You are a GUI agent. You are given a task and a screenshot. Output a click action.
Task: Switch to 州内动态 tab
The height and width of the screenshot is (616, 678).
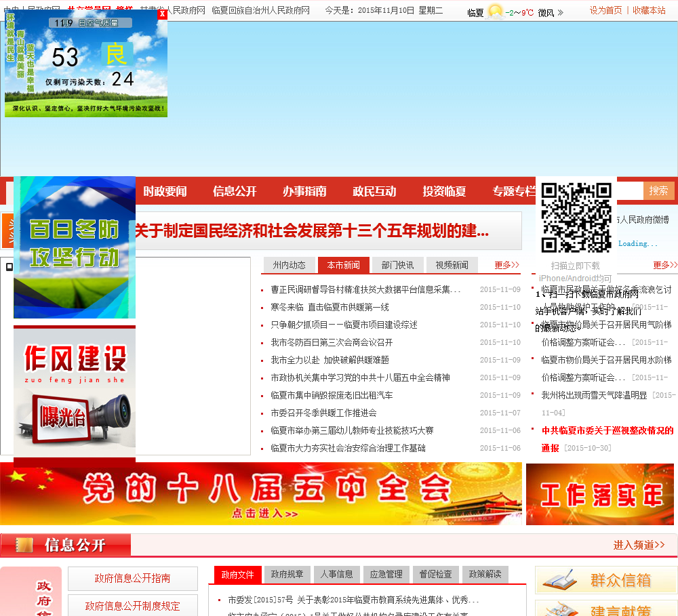289,265
